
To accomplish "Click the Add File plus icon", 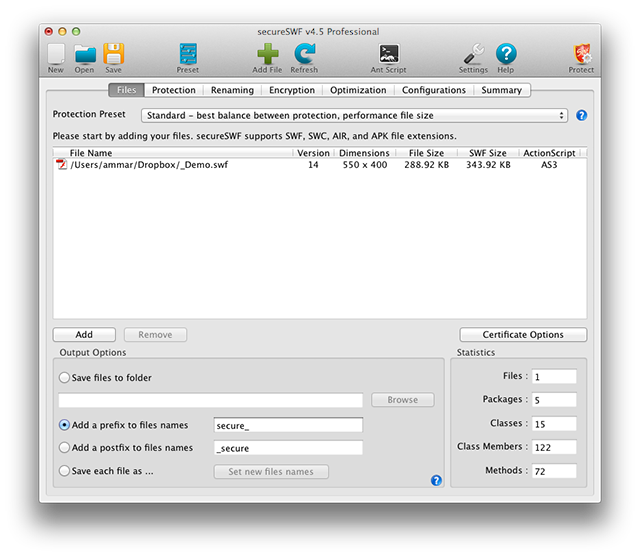I will click(x=267, y=55).
